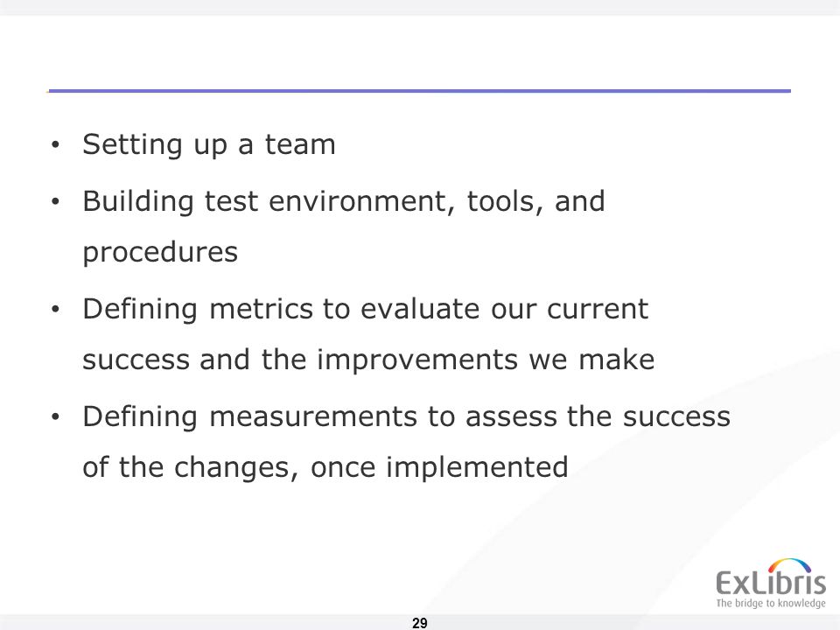Select the bullet dot before "Defining metrics"
Viewport: 840px width, 630px height.
coord(55,310)
